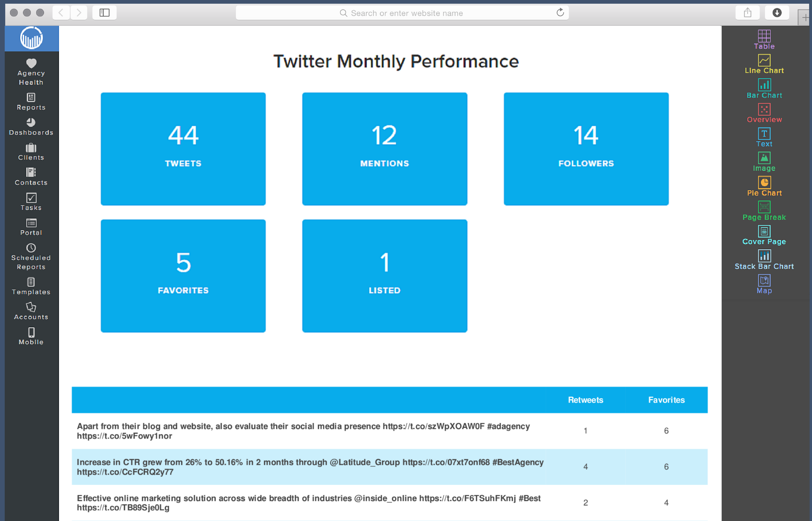Open the Dashboards panel
Viewport: 812px width, 521px height.
31,127
